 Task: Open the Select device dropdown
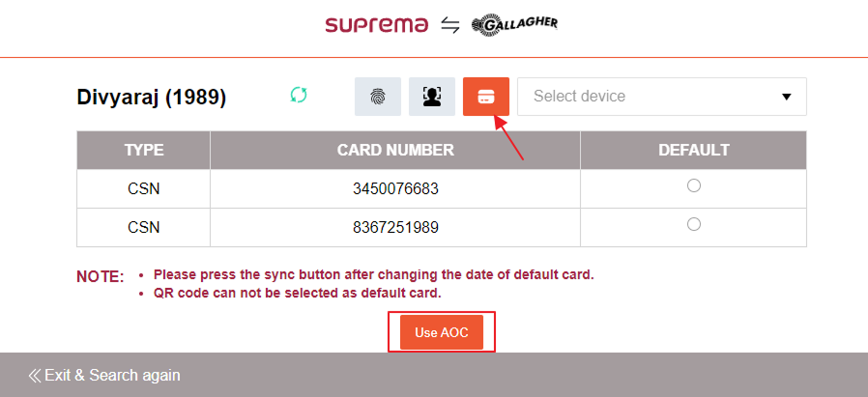[650, 97]
